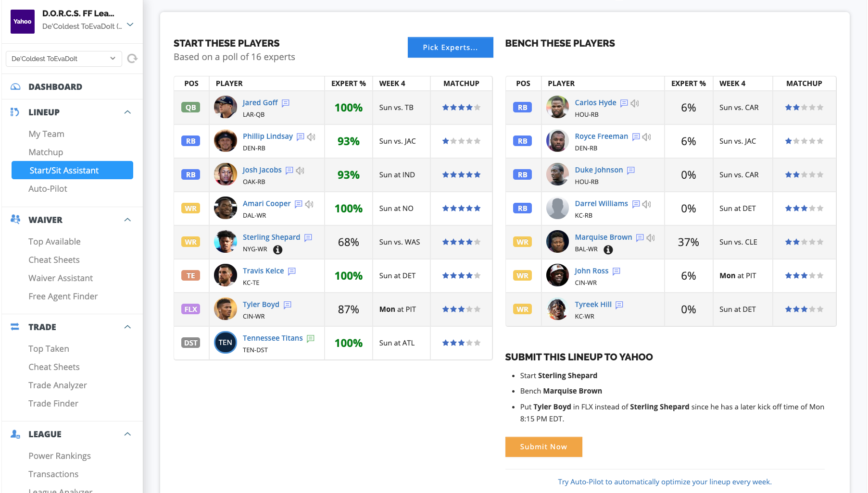Viewport: 868px width, 493px height.
Task: Open Phillip Lindsay's notes icon
Action: (x=301, y=136)
